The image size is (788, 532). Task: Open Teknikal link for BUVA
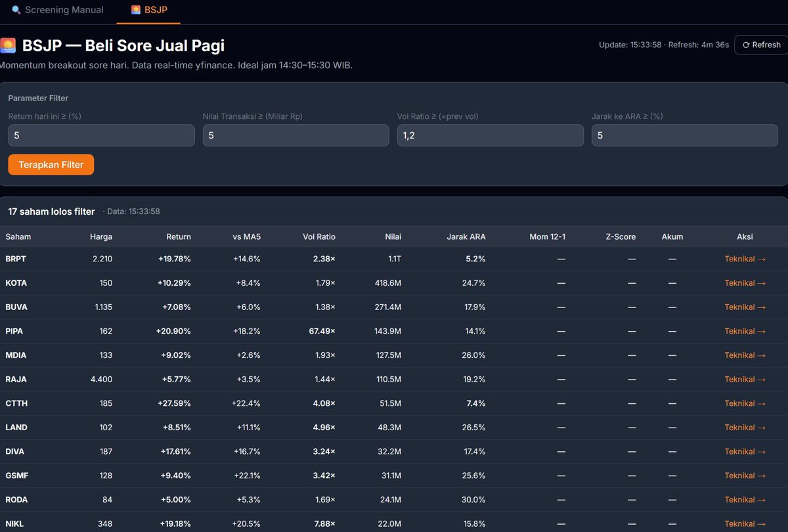(745, 307)
